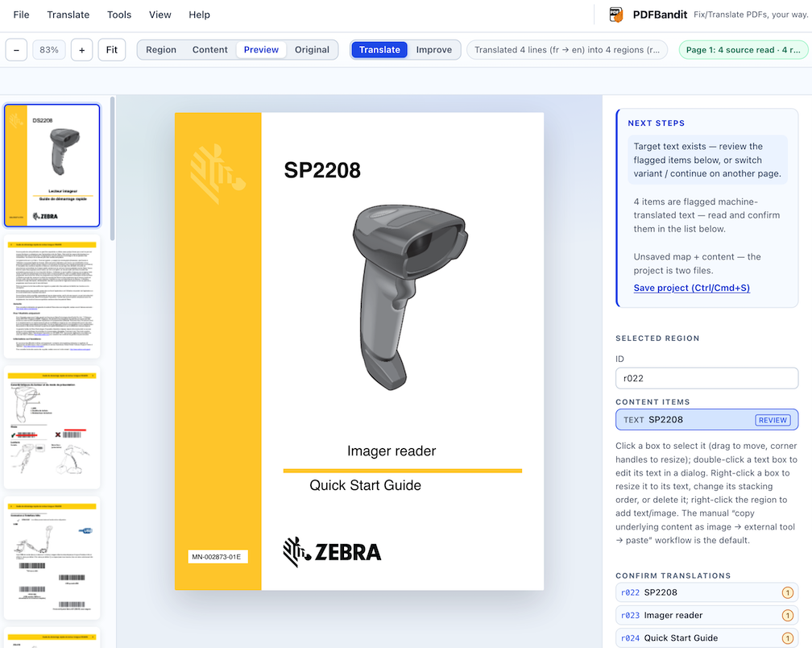Open the page 4 thumbnail

pos(52,558)
